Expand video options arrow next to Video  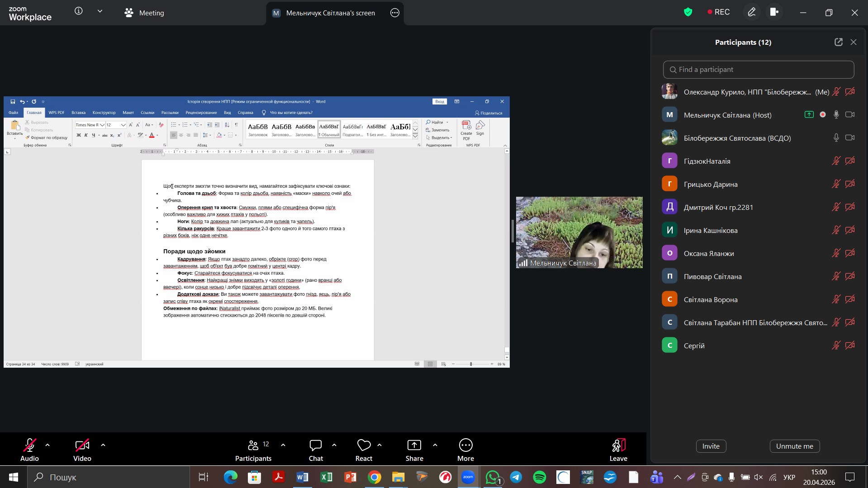tap(103, 445)
